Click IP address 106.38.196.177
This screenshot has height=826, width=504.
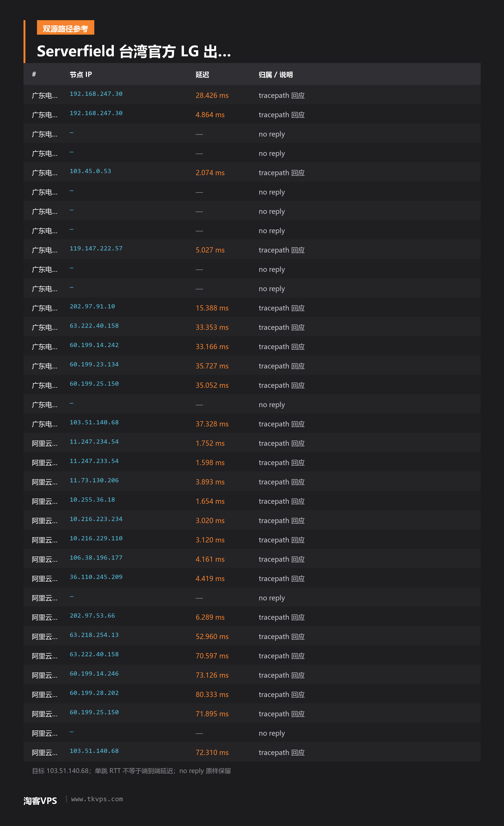tap(96, 558)
